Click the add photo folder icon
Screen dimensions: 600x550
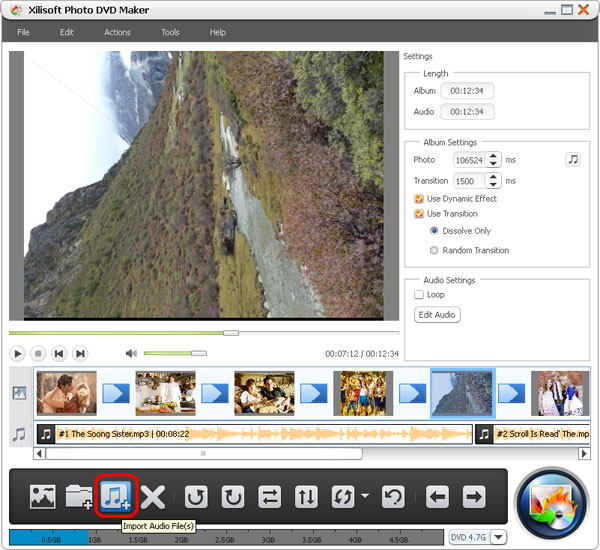coord(79,496)
